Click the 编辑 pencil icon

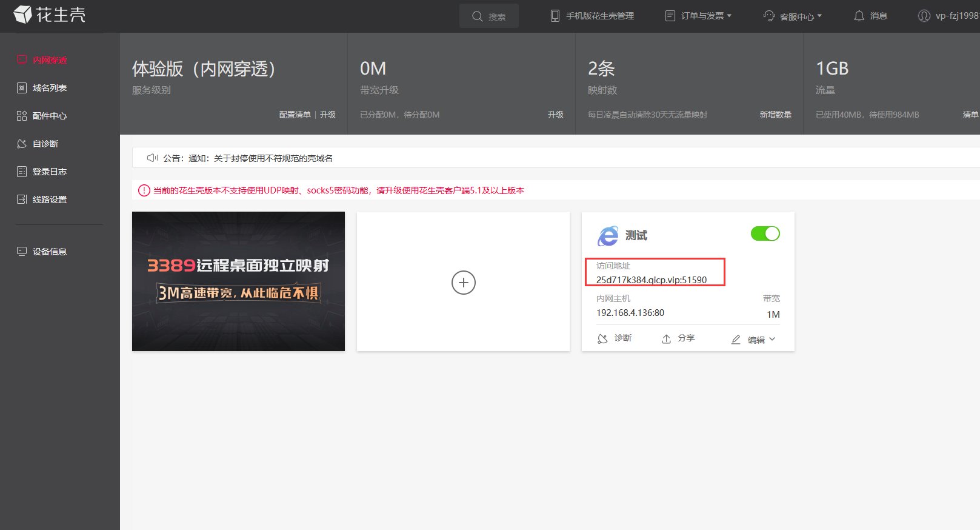pyautogui.click(x=736, y=340)
